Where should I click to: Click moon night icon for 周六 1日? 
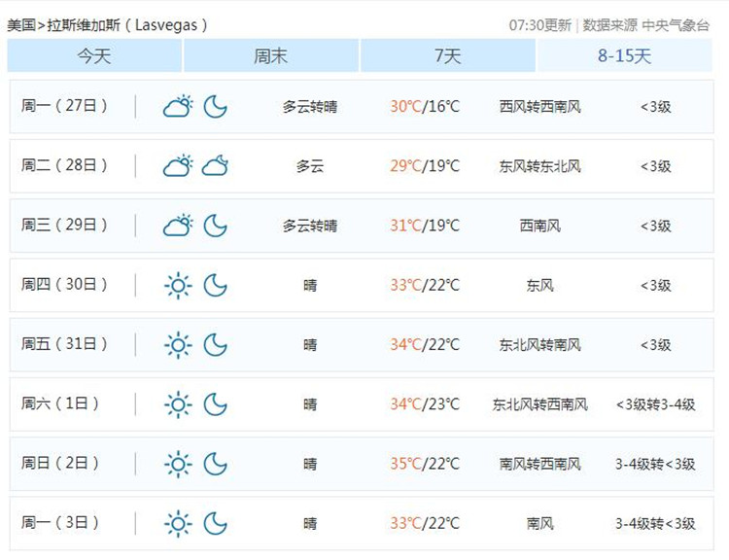coord(215,404)
